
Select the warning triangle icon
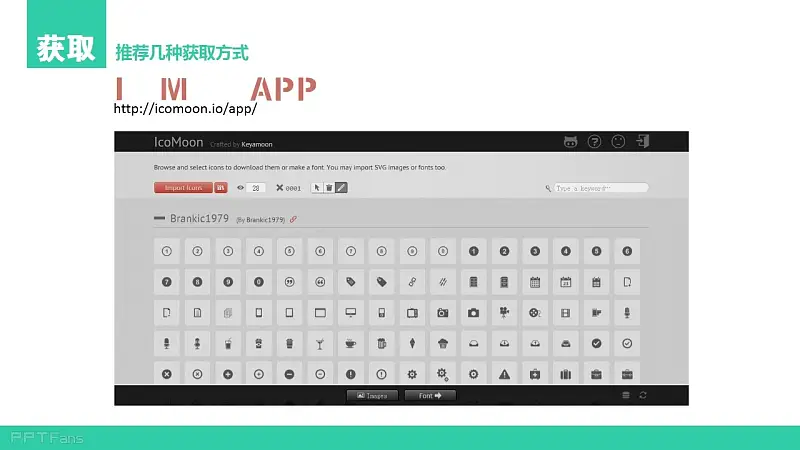(504, 374)
